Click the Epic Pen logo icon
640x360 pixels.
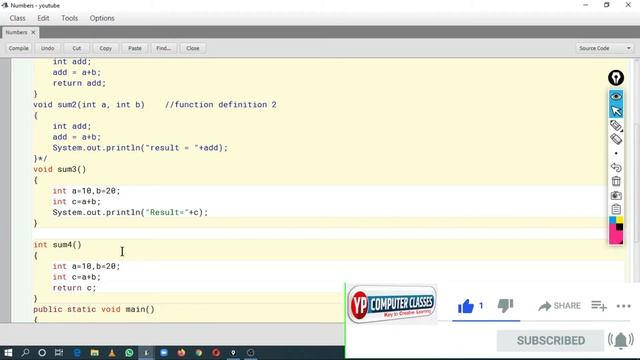(616, 78)
